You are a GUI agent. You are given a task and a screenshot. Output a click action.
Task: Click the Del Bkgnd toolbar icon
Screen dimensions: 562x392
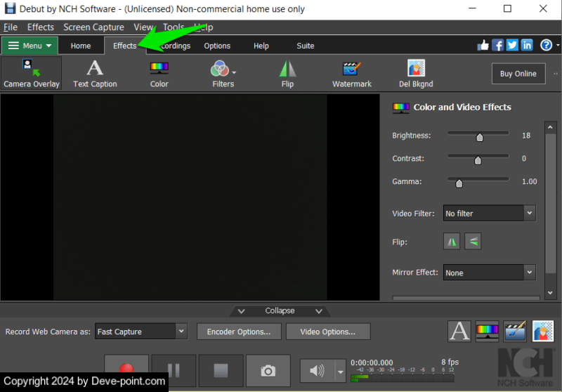tap(416, 73)
